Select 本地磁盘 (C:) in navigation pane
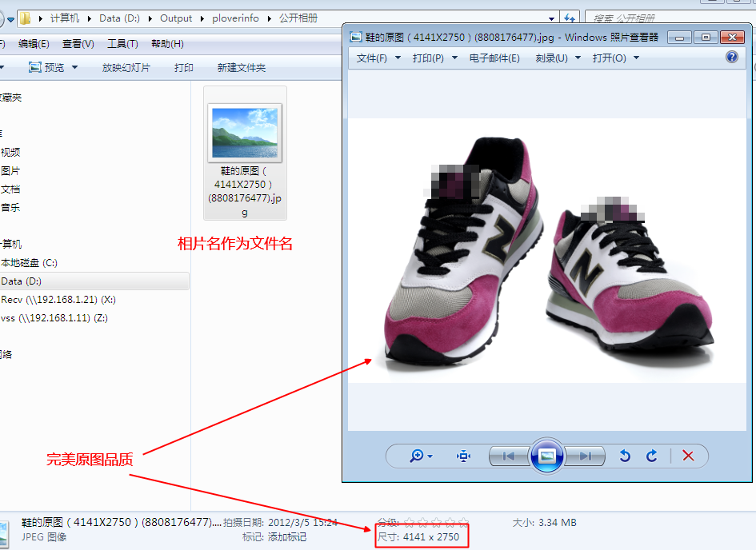The image size is (756, 550). [29, 263]
